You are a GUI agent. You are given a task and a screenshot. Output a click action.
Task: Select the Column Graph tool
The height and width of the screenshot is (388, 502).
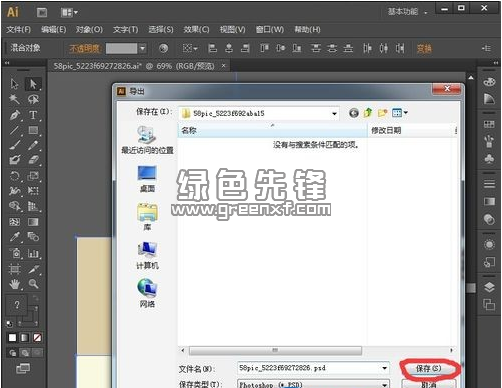[x=33, y=253]
